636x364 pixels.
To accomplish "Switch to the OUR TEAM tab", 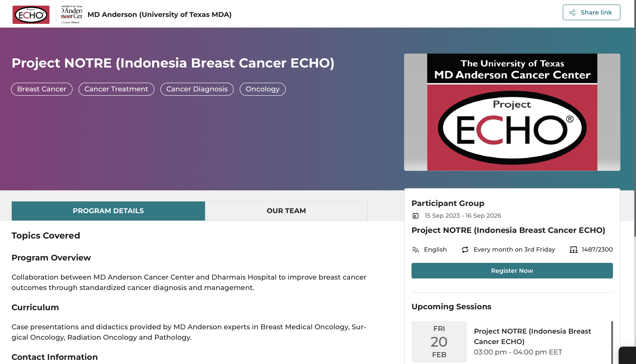I will [x=286, y=211].
